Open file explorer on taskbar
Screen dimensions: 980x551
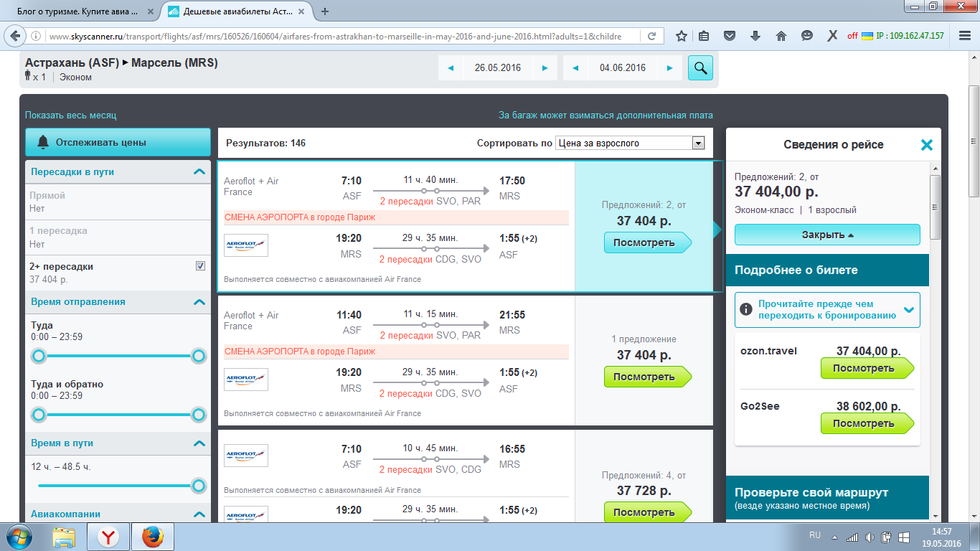65,536
